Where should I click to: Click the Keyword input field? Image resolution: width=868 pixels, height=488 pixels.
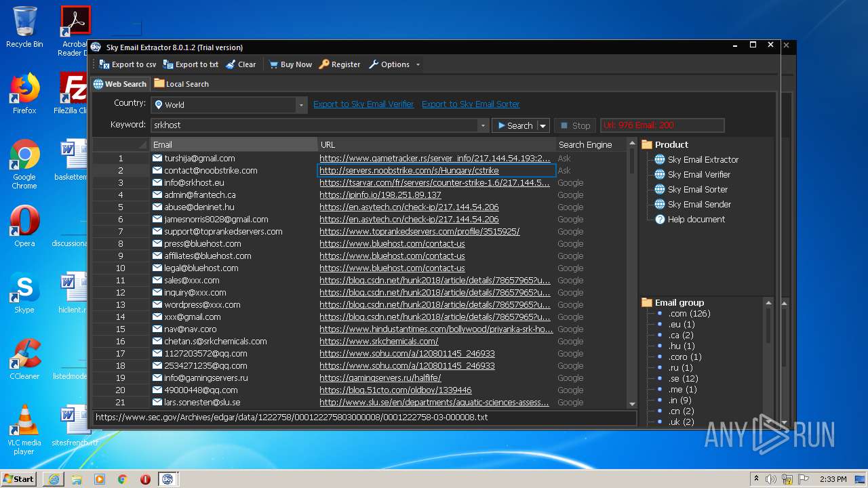tap(315, 125)
